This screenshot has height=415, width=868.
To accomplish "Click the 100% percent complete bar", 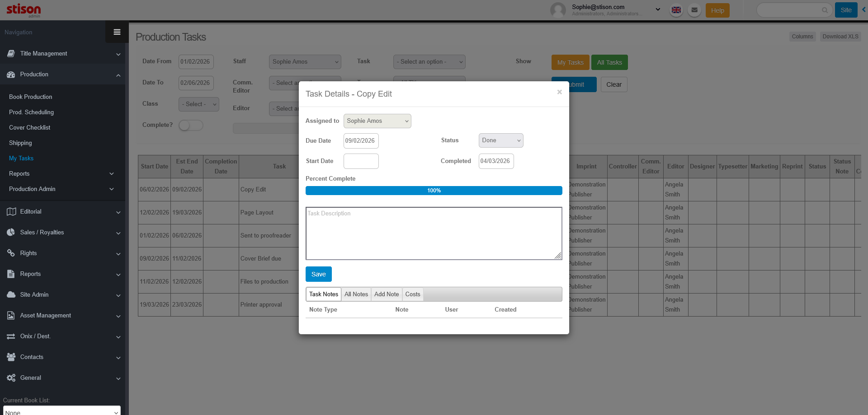I will 434,191.
